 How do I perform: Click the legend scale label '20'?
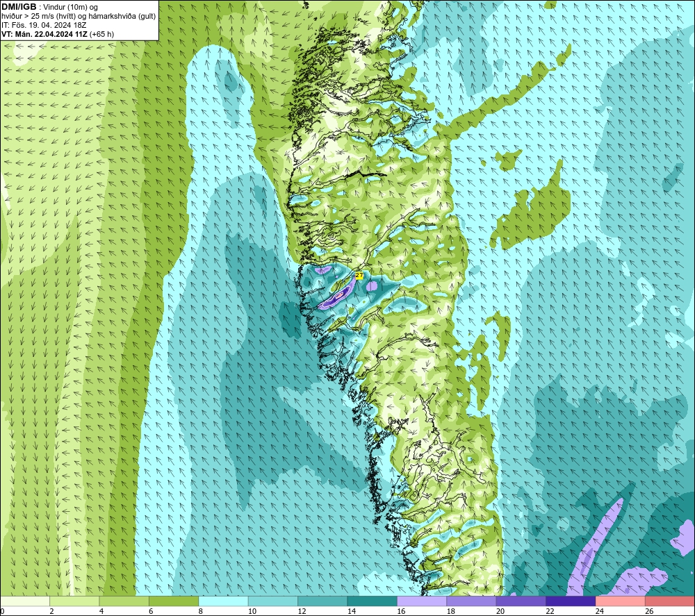pyautogui.click(x=500, y=611)
